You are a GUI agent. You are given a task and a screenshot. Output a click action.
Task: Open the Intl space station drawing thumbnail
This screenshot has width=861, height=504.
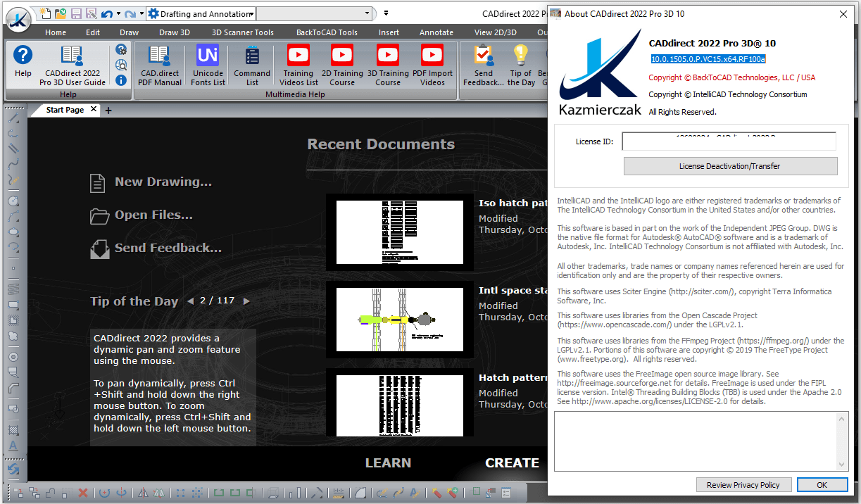400,320
